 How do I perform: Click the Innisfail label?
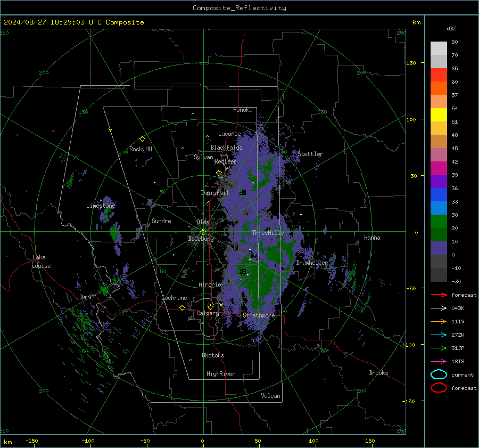[x=214, y=193]
